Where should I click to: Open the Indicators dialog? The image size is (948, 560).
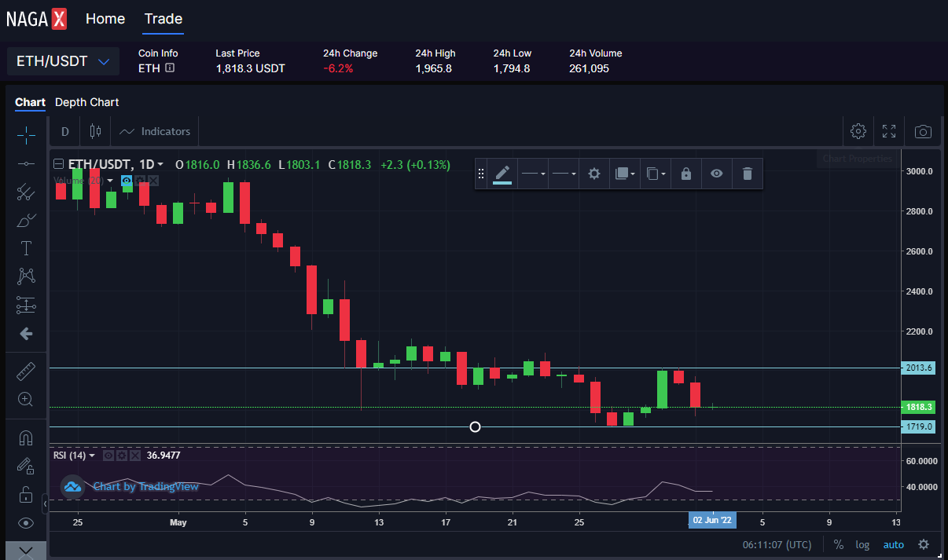(155, 131)
